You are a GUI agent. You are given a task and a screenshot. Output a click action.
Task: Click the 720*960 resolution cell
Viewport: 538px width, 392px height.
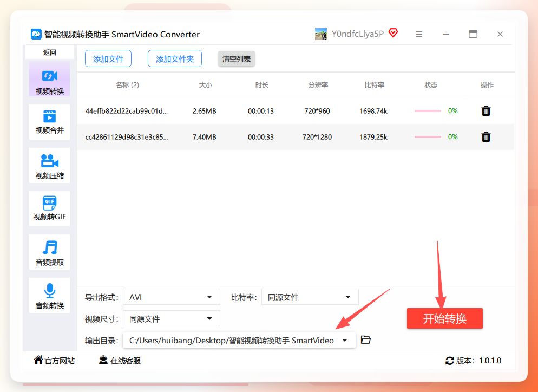317,111
